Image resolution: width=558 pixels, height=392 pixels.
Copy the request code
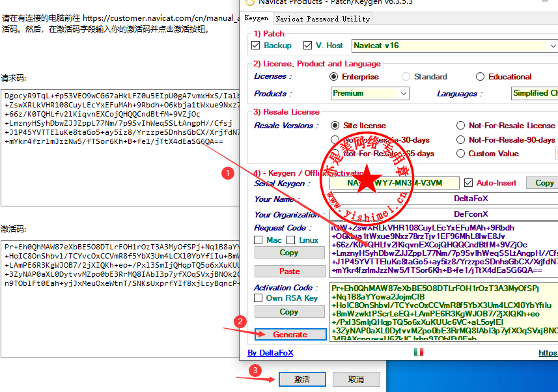[289, 253]
